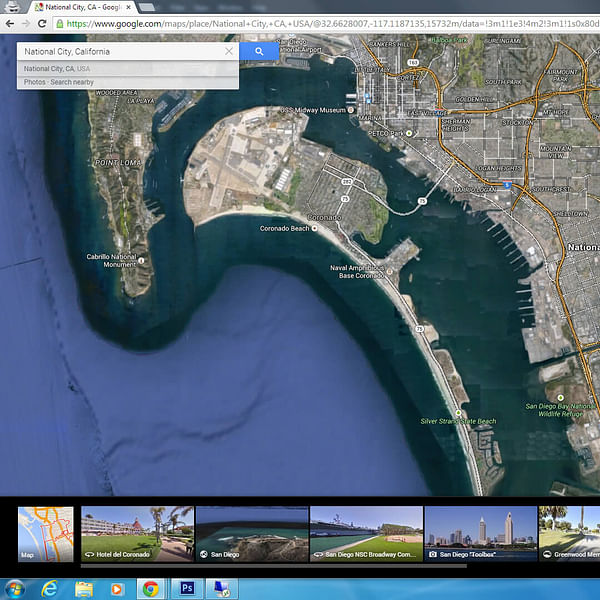Open a new Chrome tab
600x600 pixels.
click(x=147, y=7)
